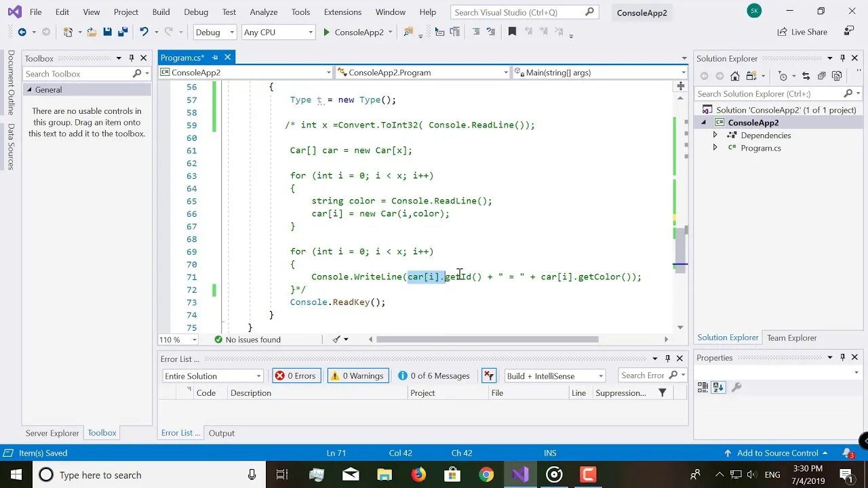Click the Search Visual Studio input field
868x488 pixels.
(x=523, y=12)
